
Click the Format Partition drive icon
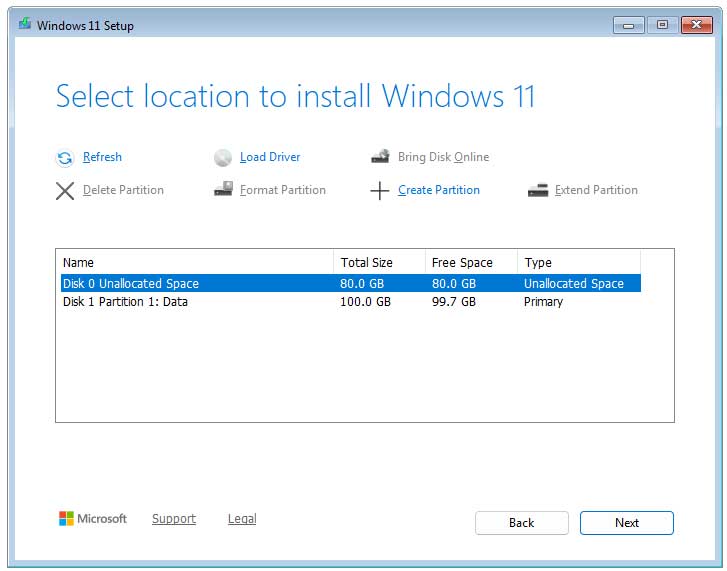(x=223, y=189)
